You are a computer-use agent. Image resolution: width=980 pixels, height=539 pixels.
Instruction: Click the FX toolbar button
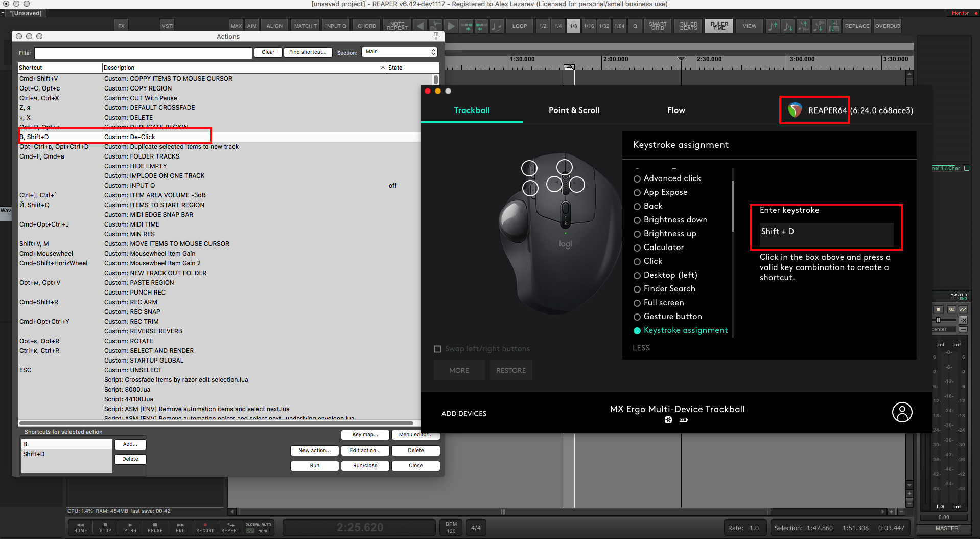[x=121, y=26]
